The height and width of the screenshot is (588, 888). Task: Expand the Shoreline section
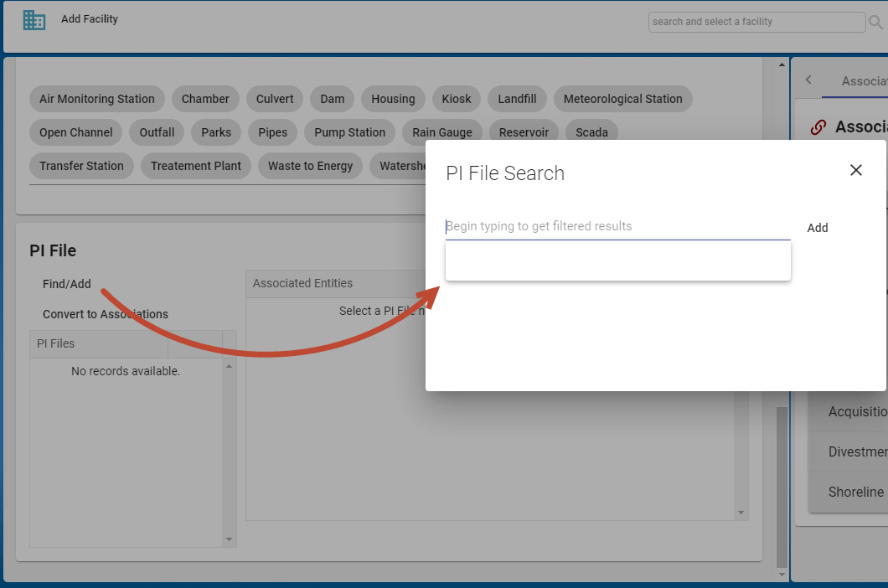coord(854,493)
